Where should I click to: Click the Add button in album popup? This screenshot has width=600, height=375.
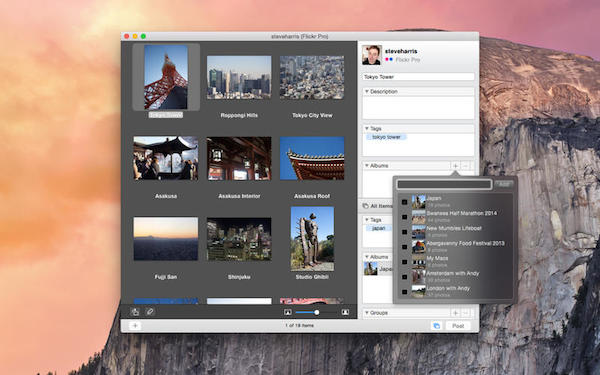504,184
